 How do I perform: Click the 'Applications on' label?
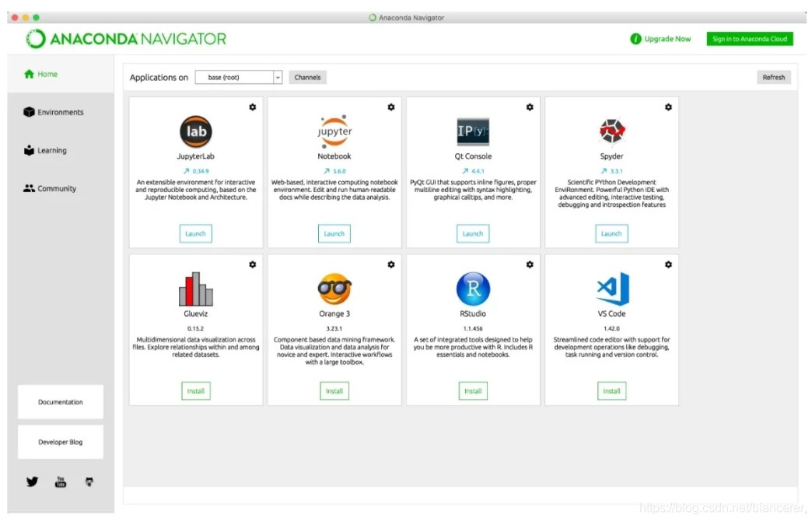(159, 77)
